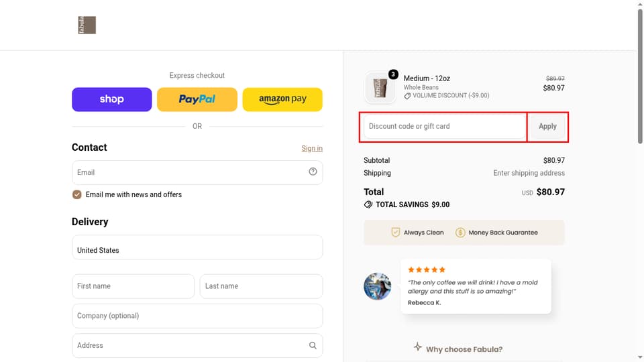Click the Subtotal amount $80.97
The height and width of the screenshot is (362, 644).
coord(554,160)
